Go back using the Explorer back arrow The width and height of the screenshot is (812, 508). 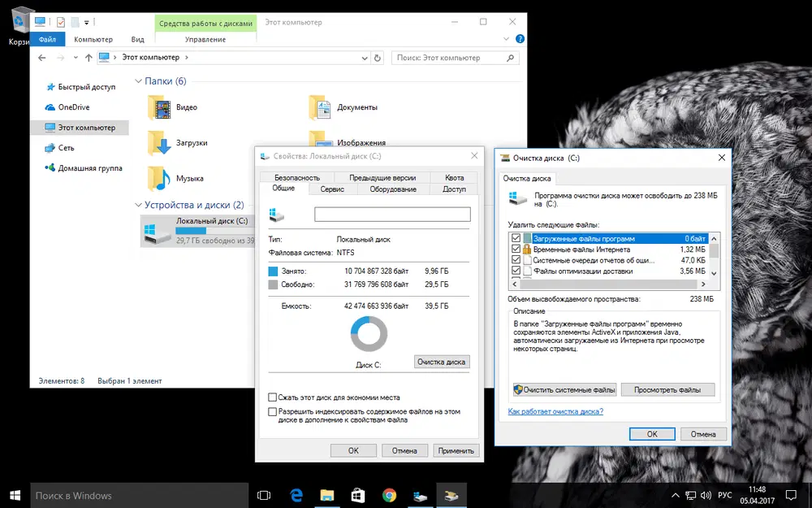(42, 58)
